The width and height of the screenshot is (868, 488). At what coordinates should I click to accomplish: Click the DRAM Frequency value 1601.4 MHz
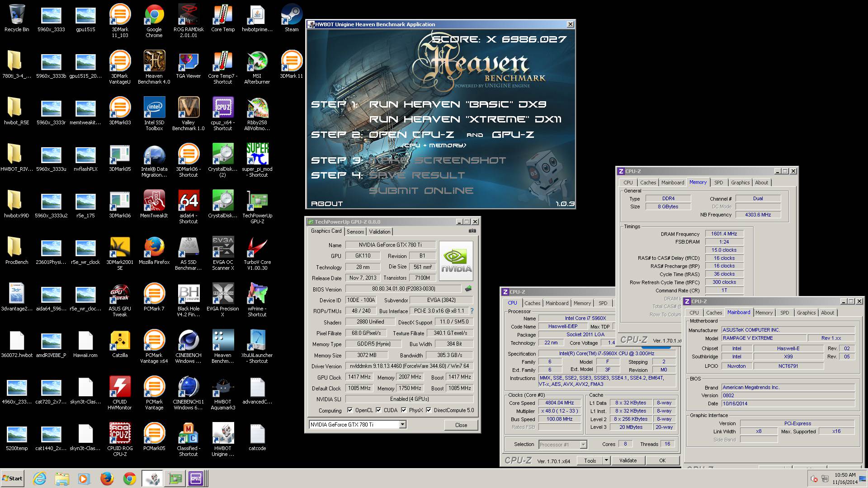tap(724, 234)
